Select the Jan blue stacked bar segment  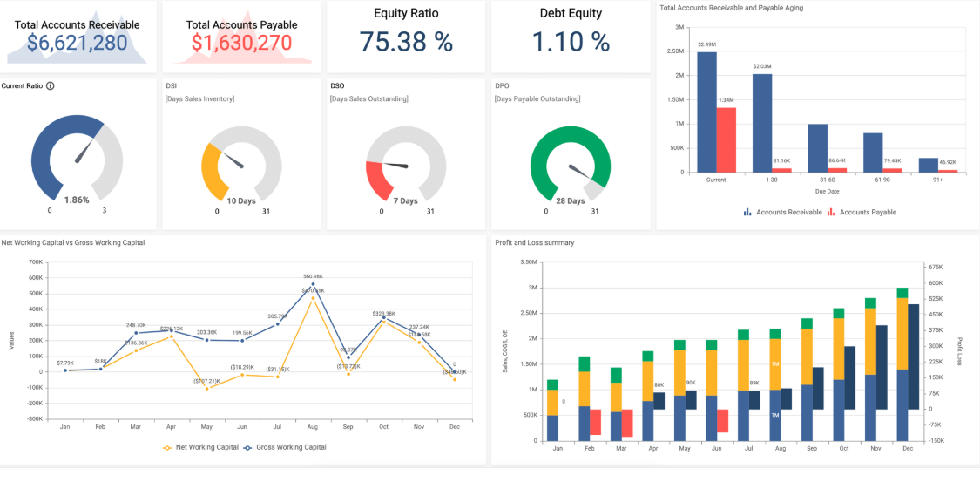click(x=552, y=428)
